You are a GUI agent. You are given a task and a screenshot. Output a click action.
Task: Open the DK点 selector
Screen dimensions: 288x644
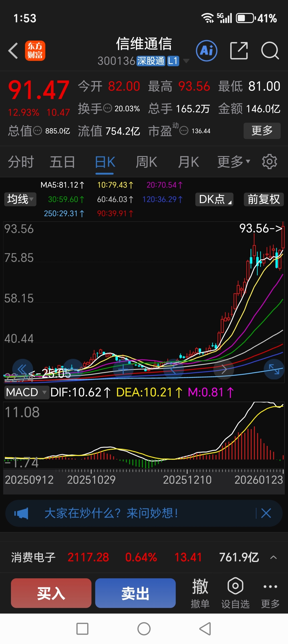tap(214, 199)
